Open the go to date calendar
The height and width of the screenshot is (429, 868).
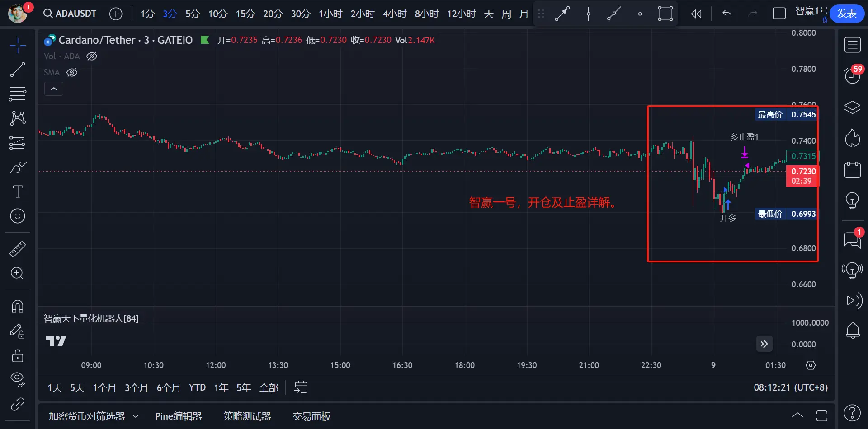point(301,387)
